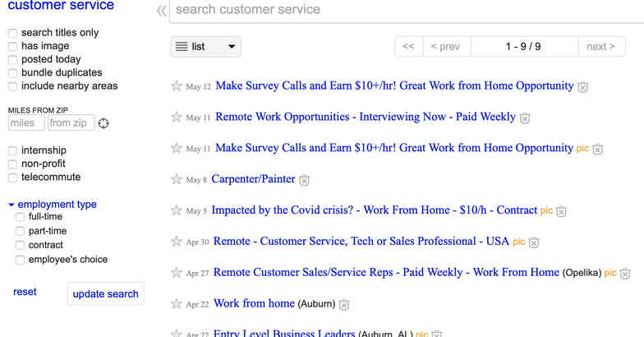The width and height of the screenshot is (644, 337).
Task: Click the use current location crosshair icon
Action: (103, 123)
